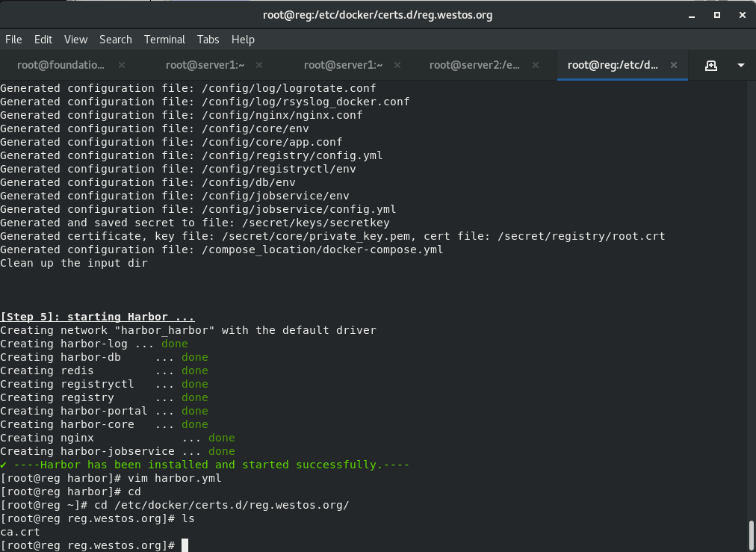Click the terminal cursor at the final prompt
This screenshot has width=756, height=552.
tap(185, 546)
